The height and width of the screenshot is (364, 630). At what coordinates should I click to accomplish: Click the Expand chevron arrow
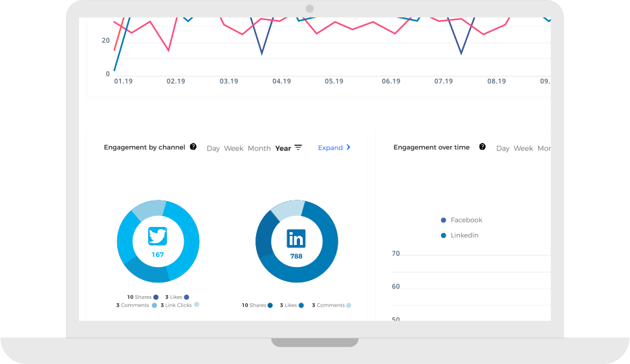click(x=349, y=147)
